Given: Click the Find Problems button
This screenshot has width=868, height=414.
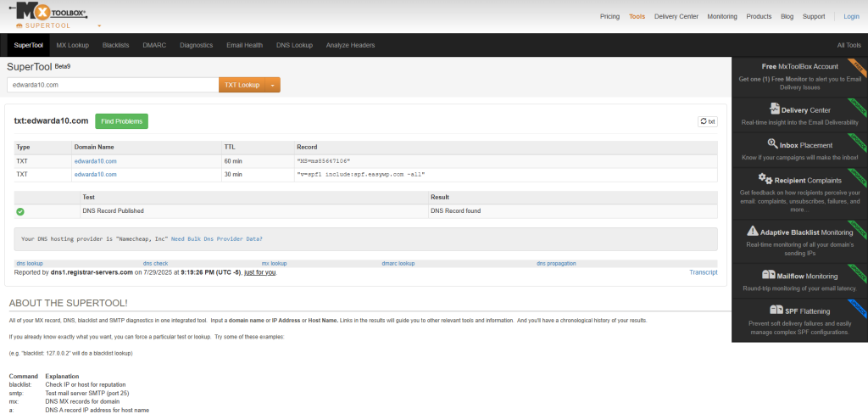Looking at the screenshot, I should click(122, 121).
